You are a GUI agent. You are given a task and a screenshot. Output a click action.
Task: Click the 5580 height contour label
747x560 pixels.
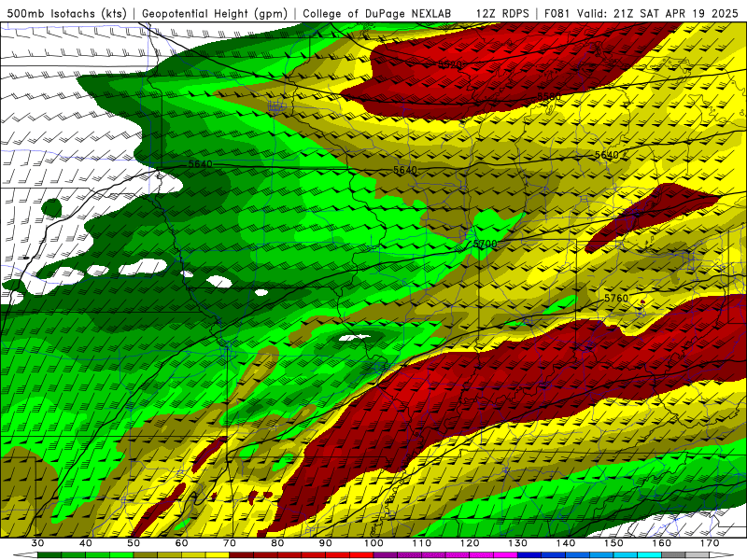[549, 97]
